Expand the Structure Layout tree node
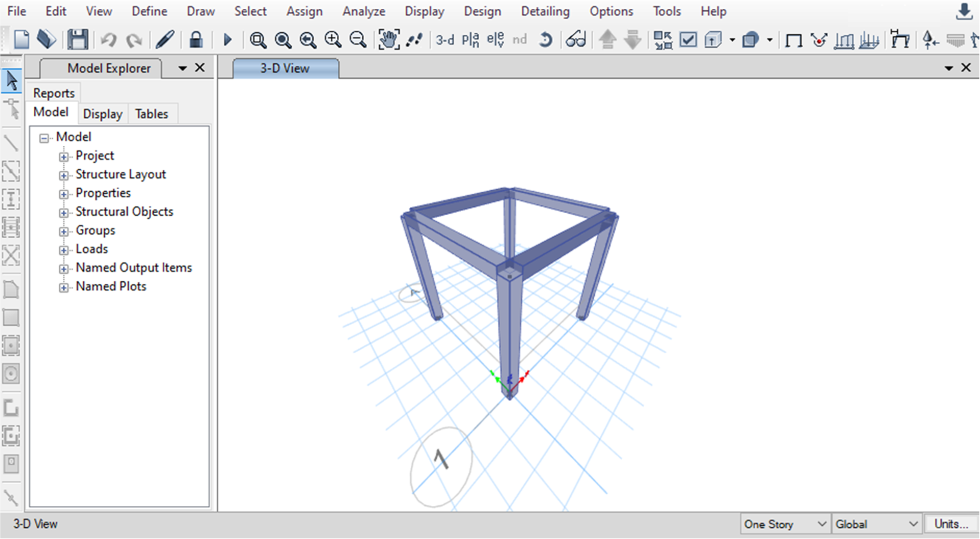The height and width of the screenshot is (539, 980). click(64, 175)
